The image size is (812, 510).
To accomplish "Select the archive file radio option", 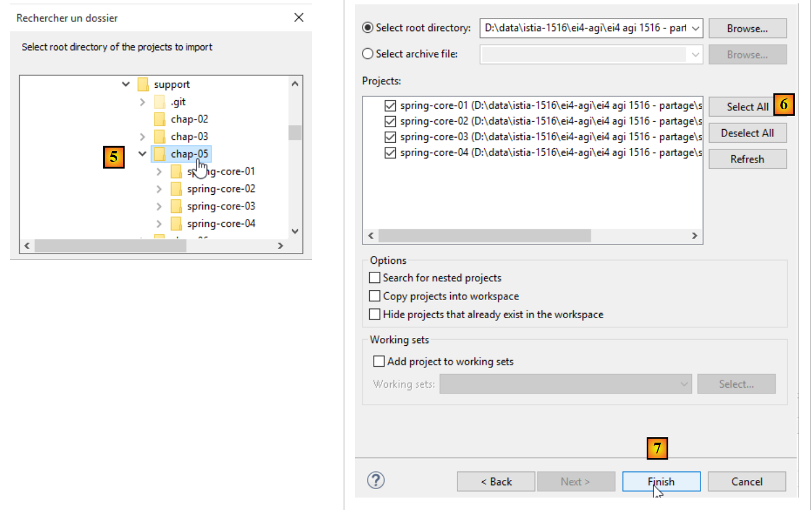I will 368,54.
